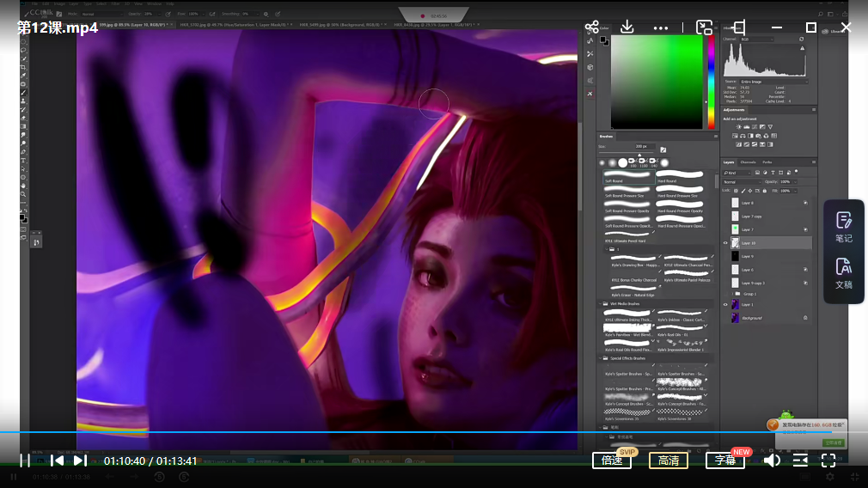
Task: Open 文稿 transcript side panel
Action: pos(844,273)
